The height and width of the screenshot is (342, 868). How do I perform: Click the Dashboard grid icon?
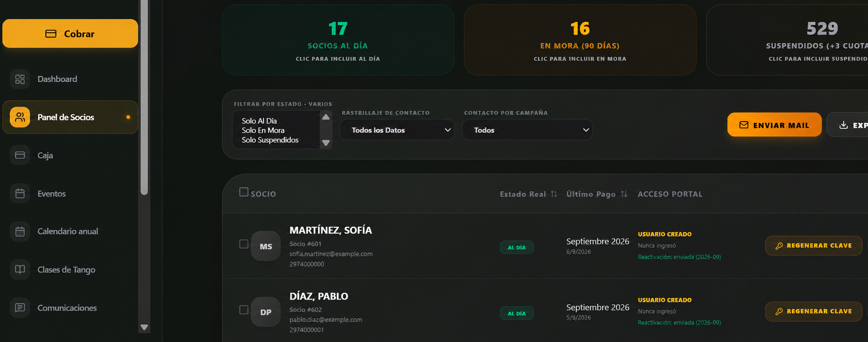(20, 79)
